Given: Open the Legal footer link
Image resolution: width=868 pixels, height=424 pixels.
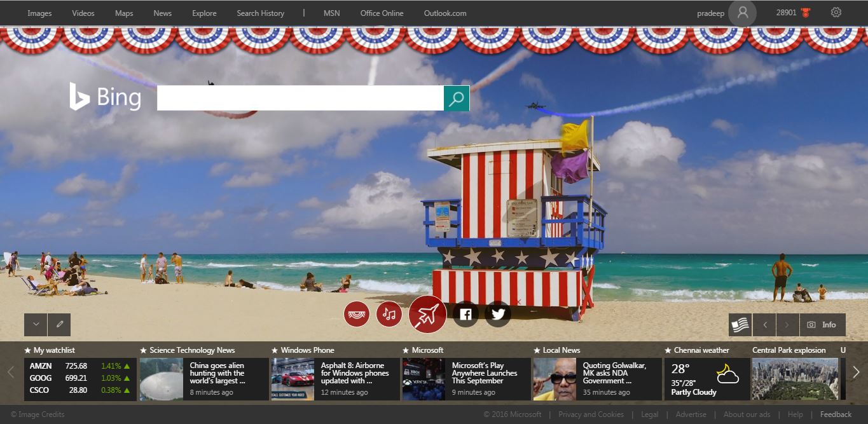Looking at the screenshot, I should [x=650, y=414].
